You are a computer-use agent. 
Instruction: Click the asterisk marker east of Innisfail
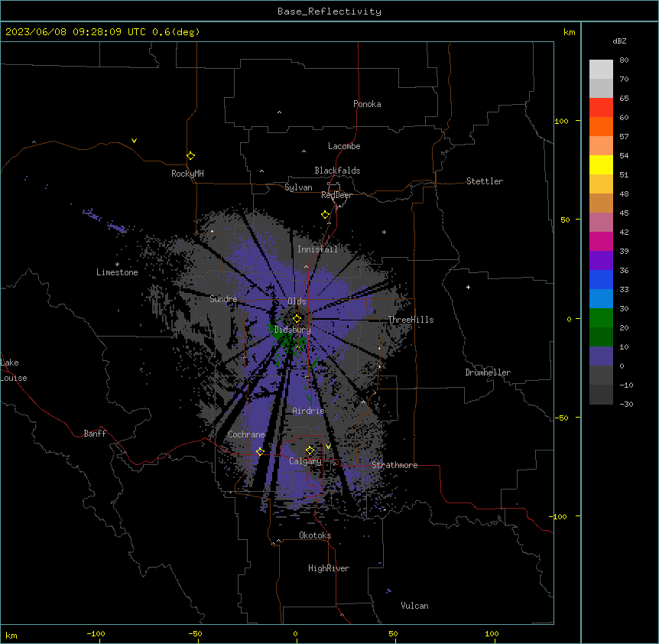[x=384, y=233]
